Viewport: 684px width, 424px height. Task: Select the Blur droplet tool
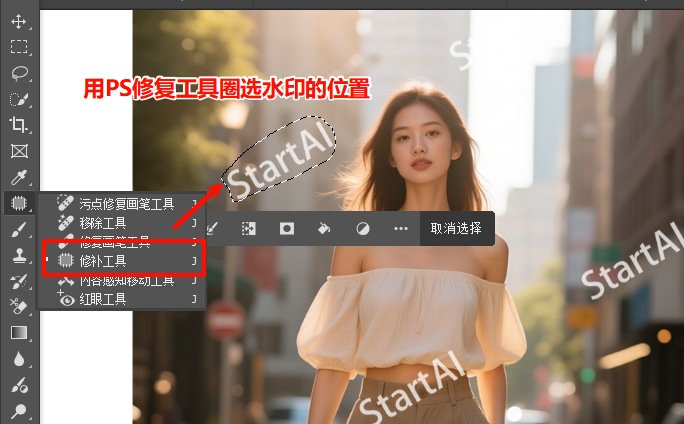click(x=19, y=359)
